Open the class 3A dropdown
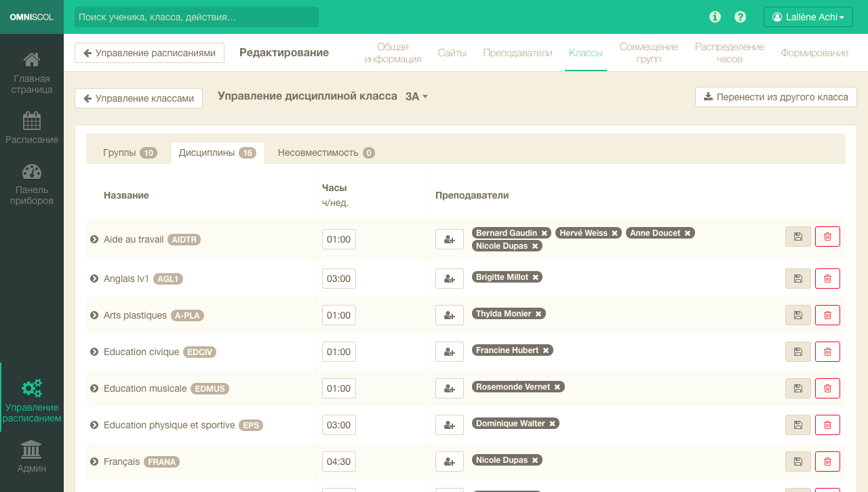 coord(416,96)
